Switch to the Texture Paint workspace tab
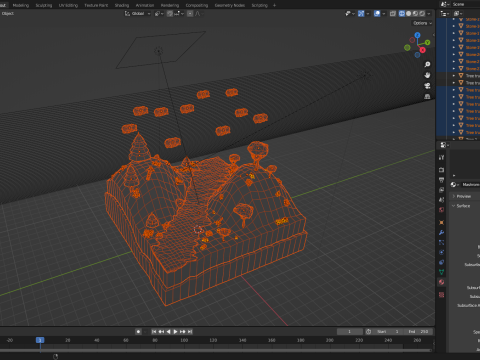The height and width of the screenshot is (360, 480). pos(96,5)
